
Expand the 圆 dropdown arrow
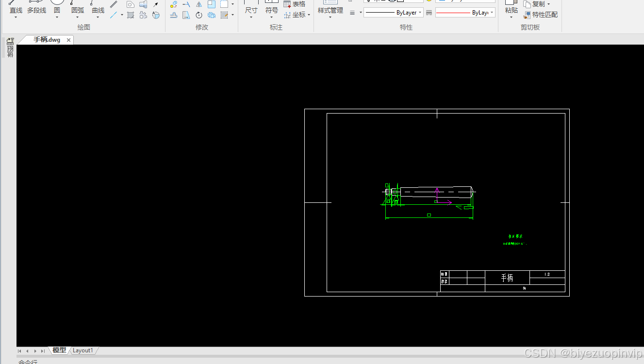point(57,17)
